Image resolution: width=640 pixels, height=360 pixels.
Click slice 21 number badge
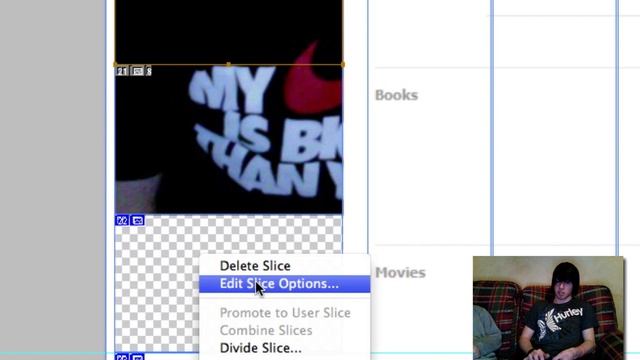122,71
